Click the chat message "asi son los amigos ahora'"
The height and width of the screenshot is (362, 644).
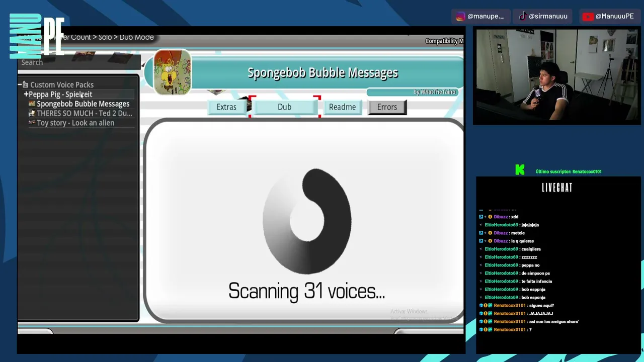point(554,321)
